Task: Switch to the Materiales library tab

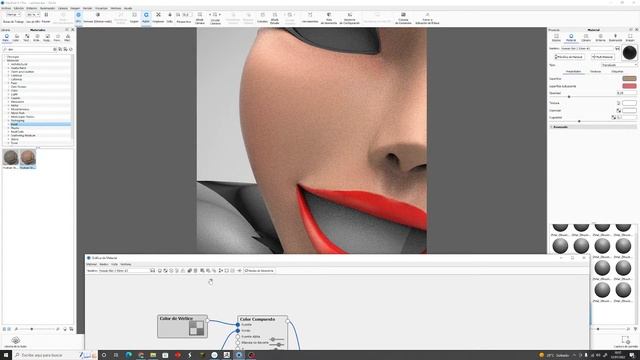Action: (6, 38)
